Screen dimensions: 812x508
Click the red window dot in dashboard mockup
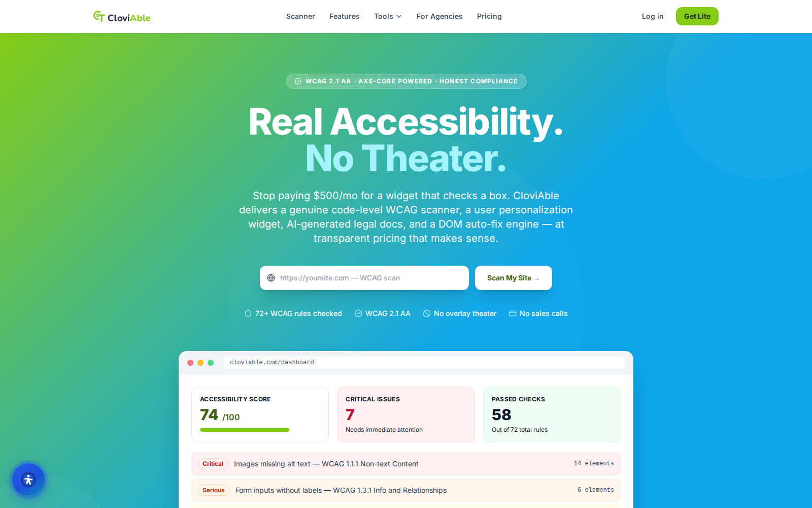(x=190, y=363)
